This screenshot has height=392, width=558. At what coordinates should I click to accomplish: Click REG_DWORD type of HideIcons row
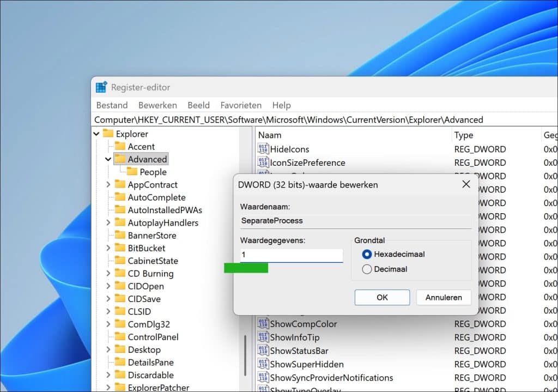480,149
